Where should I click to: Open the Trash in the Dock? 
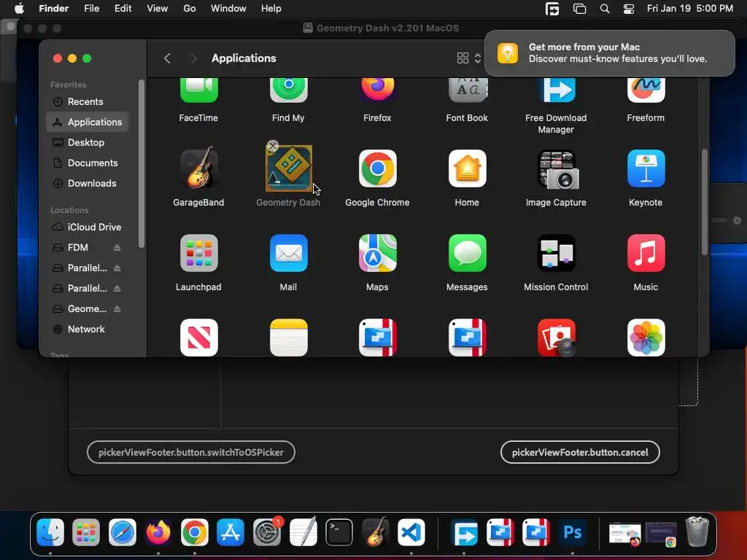[x=697, y=532]
